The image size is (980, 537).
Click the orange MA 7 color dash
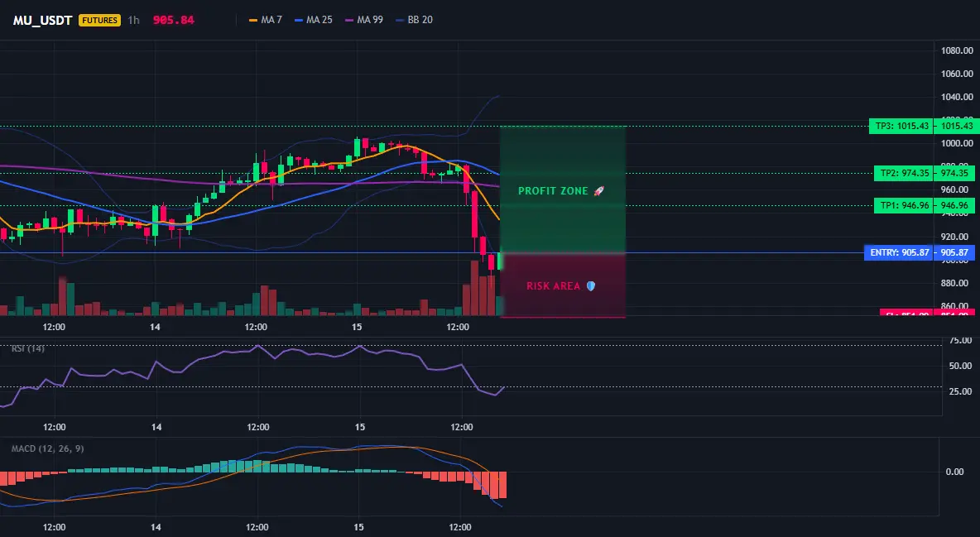pos(253,20)
